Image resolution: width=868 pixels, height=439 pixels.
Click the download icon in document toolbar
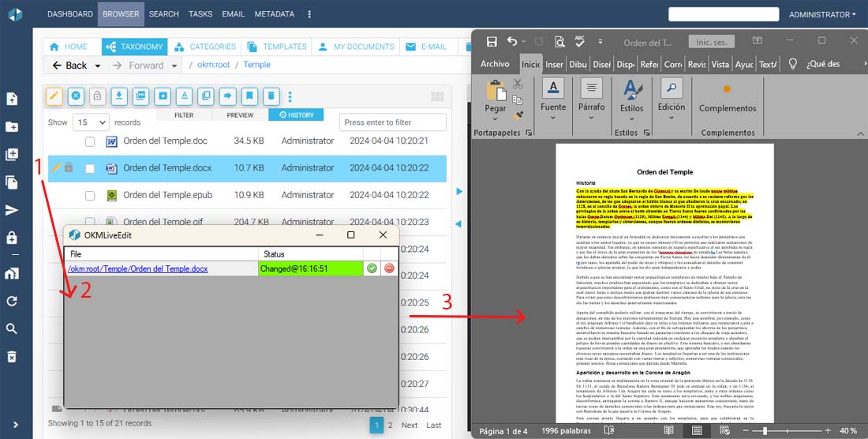click(118, 96)
